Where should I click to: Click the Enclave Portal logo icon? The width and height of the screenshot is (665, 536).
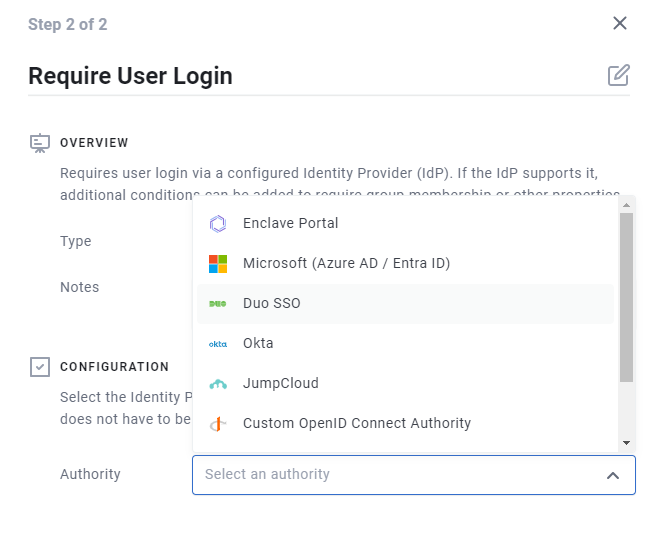[218, 223]
